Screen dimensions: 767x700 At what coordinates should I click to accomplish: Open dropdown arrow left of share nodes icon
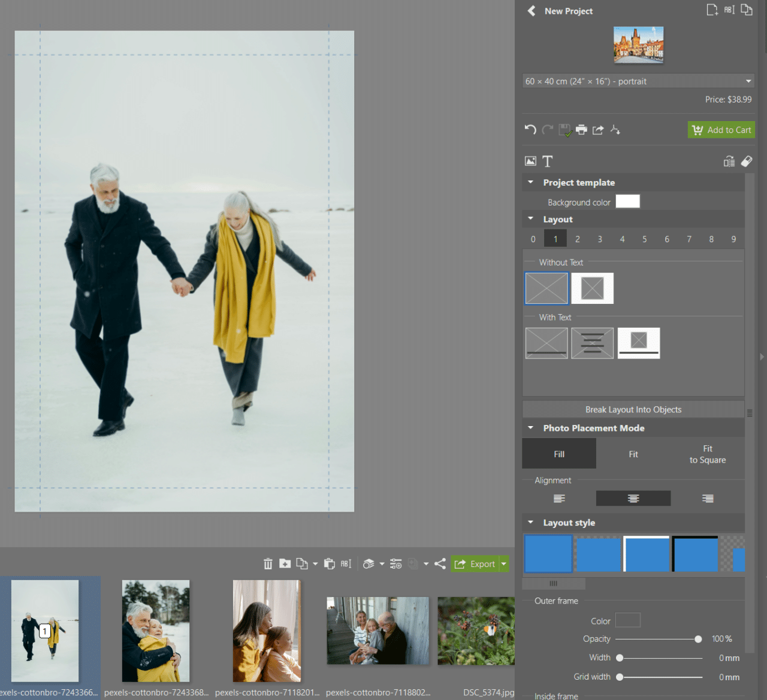point(426,564)
